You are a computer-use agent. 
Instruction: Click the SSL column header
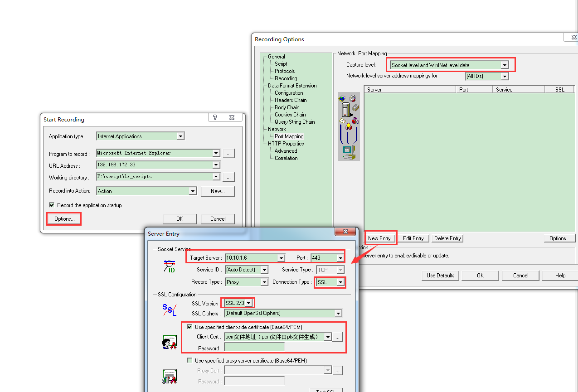[x=560, y=90]
